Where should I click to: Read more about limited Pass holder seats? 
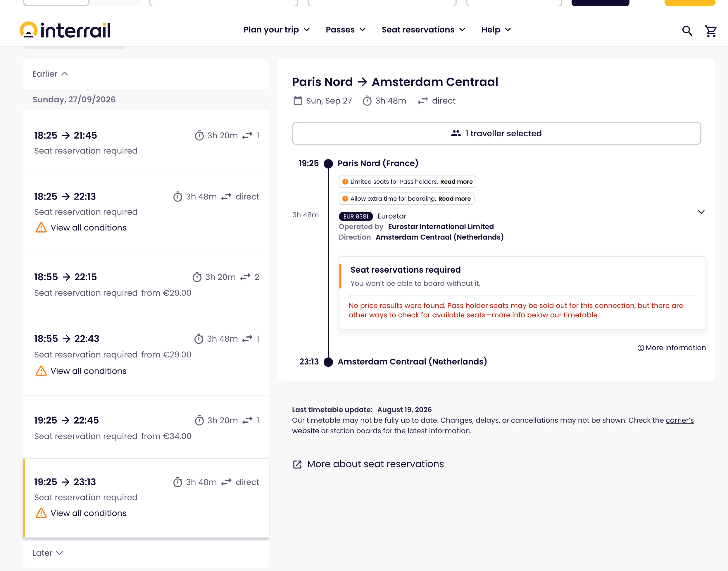pos(456,182)
